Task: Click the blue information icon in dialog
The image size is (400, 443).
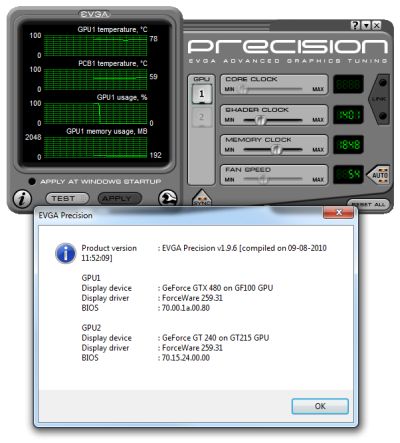Action: point(65,253)
